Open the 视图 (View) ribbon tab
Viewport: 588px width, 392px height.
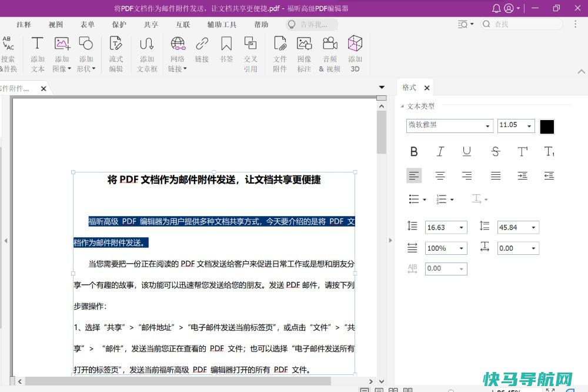coord(55,24)
